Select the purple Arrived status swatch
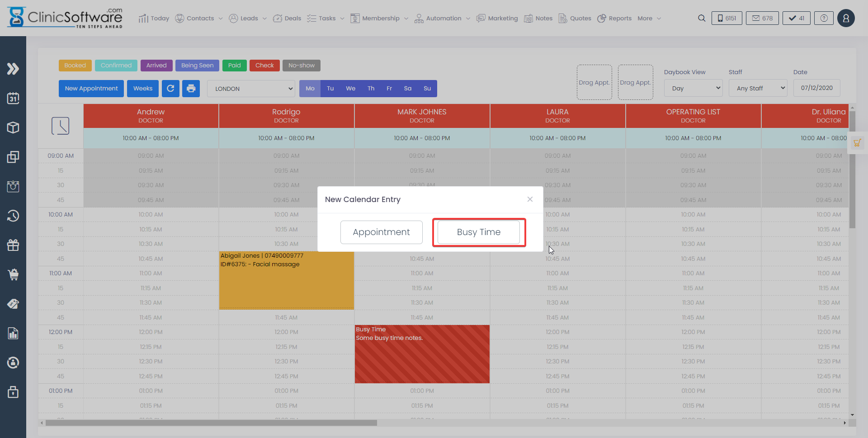 click(x=156, y=66)
